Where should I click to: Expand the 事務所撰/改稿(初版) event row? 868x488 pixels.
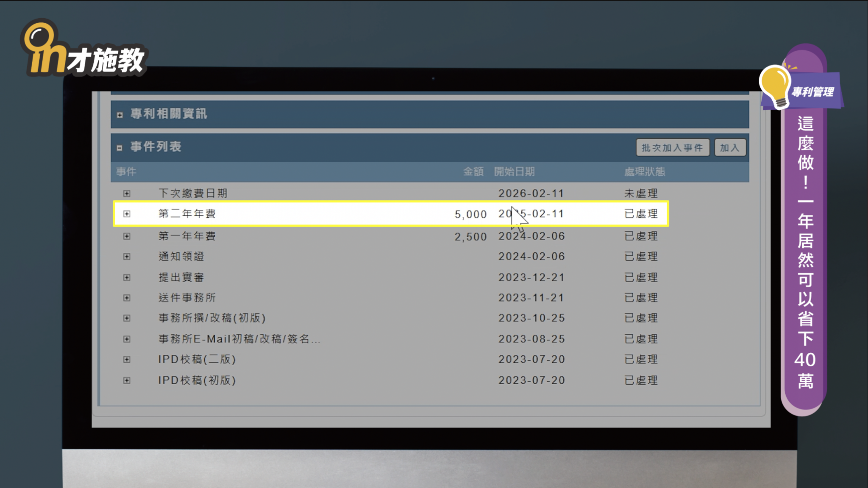point(126,318)
